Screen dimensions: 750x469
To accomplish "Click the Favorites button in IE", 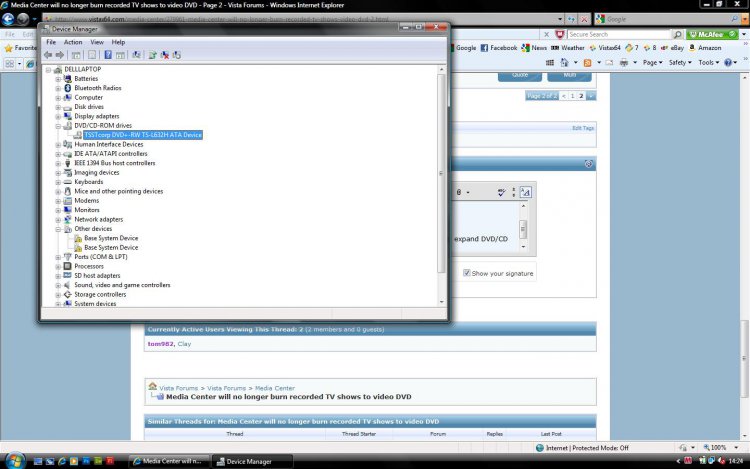I will click(x=20, y=48).
